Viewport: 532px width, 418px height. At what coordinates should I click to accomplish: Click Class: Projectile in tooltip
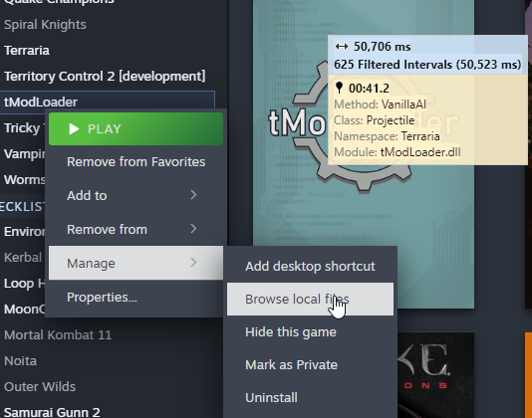click(x=375, y=120)
